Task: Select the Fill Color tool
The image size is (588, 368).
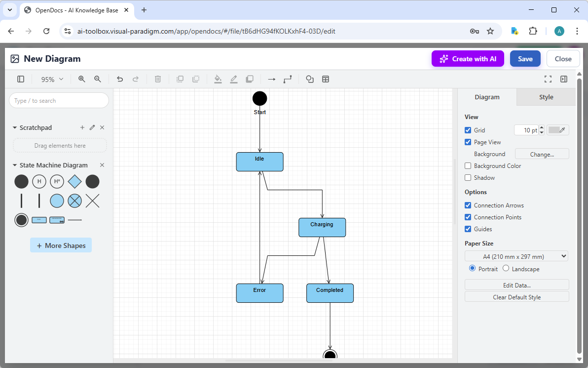Action: tap(218, 79)
